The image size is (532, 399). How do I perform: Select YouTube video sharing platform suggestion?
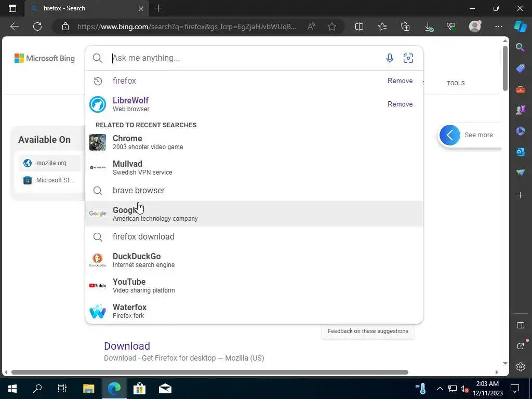point(254,286)
